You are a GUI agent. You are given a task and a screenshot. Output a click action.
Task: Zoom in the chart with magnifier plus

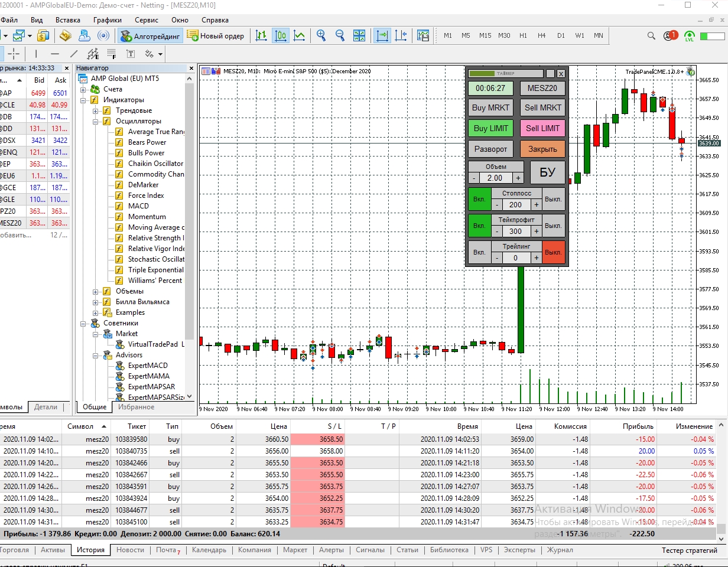coord(321,36)
